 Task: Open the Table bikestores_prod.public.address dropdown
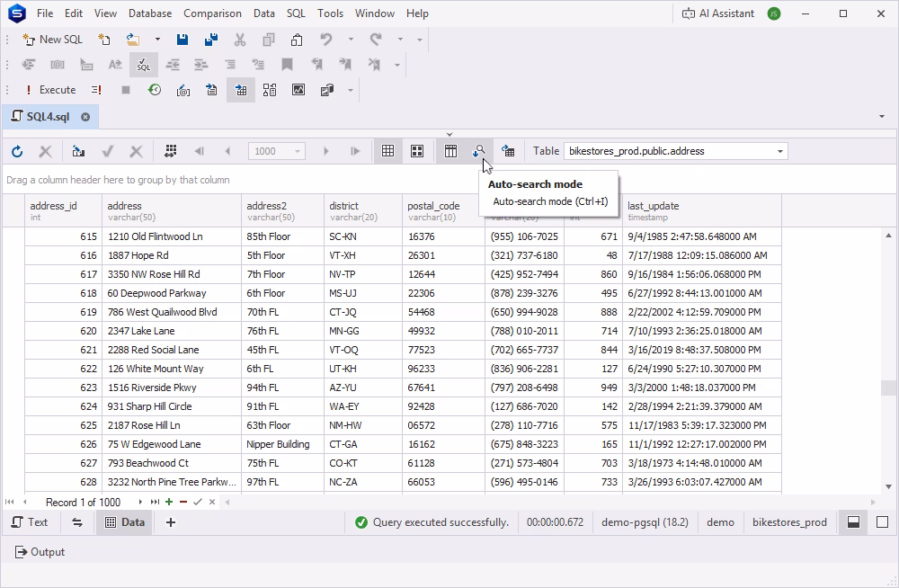(x=779, y=151)
